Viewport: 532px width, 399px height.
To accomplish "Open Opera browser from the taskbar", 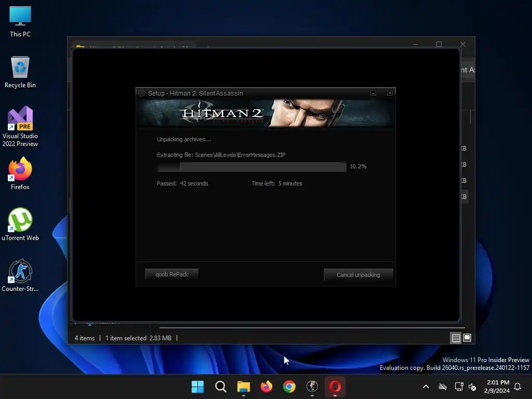I will click(x=335, y=387).
